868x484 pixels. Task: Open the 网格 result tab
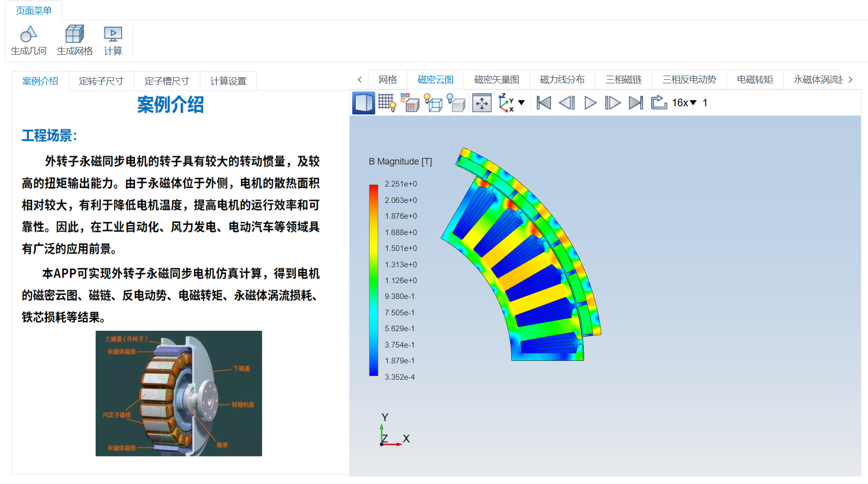(x=388, y=80)
